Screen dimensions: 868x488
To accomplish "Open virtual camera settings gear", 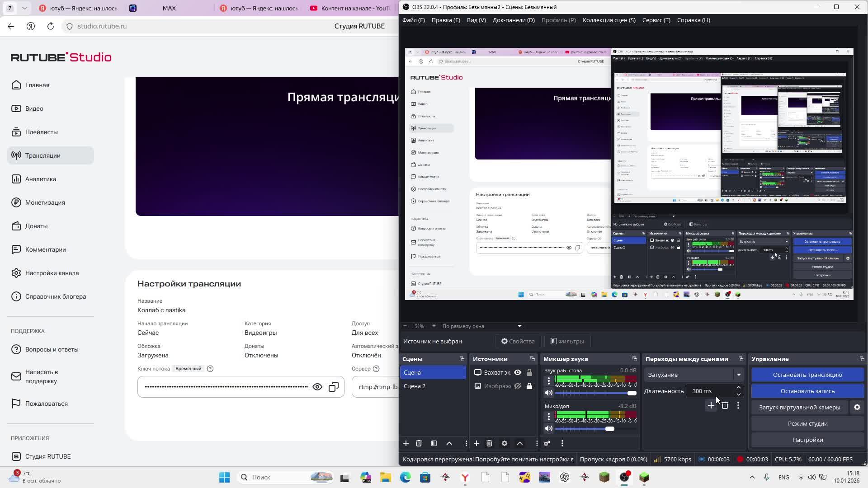I will pyautogui.click(x=857, y=407).
